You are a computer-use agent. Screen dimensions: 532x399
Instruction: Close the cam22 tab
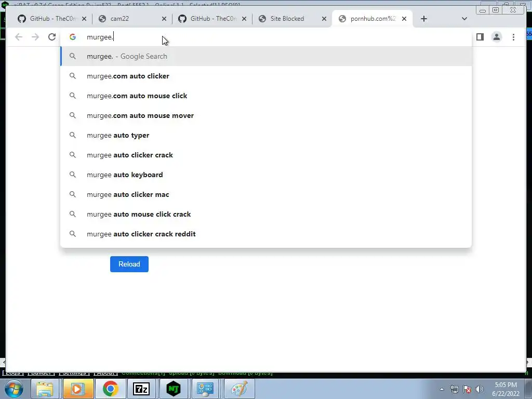point(164,19)
